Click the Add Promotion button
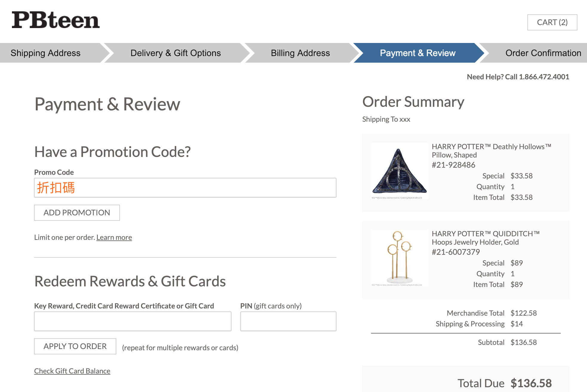 [x=77, y=213]
